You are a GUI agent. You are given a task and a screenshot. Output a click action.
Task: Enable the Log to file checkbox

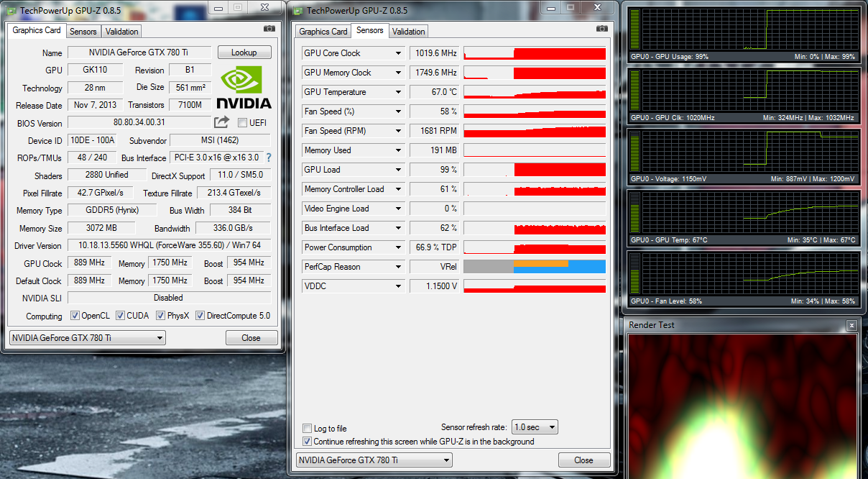(308, 429)
